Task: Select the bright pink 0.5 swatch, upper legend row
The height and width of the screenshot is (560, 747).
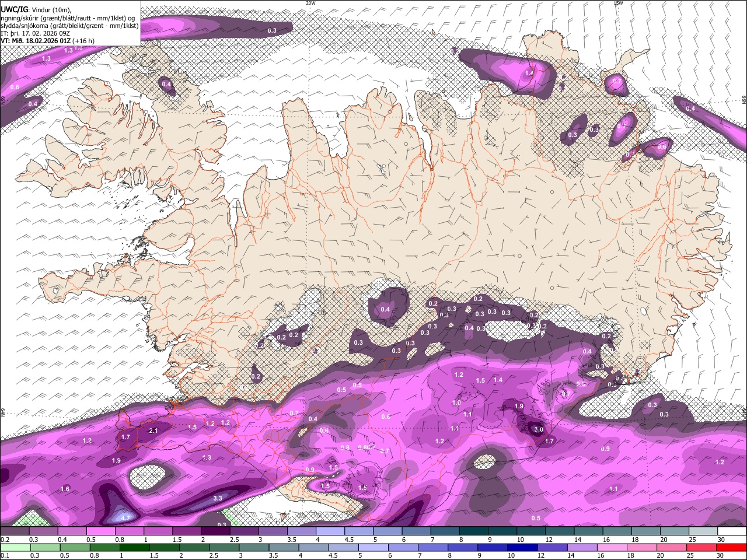Action: 100,531
